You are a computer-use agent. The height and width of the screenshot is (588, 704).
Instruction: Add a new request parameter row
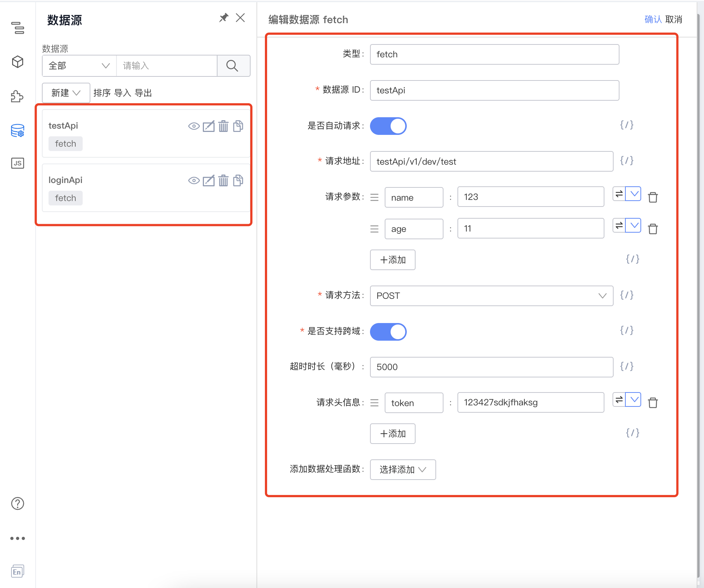click(392, 260)
